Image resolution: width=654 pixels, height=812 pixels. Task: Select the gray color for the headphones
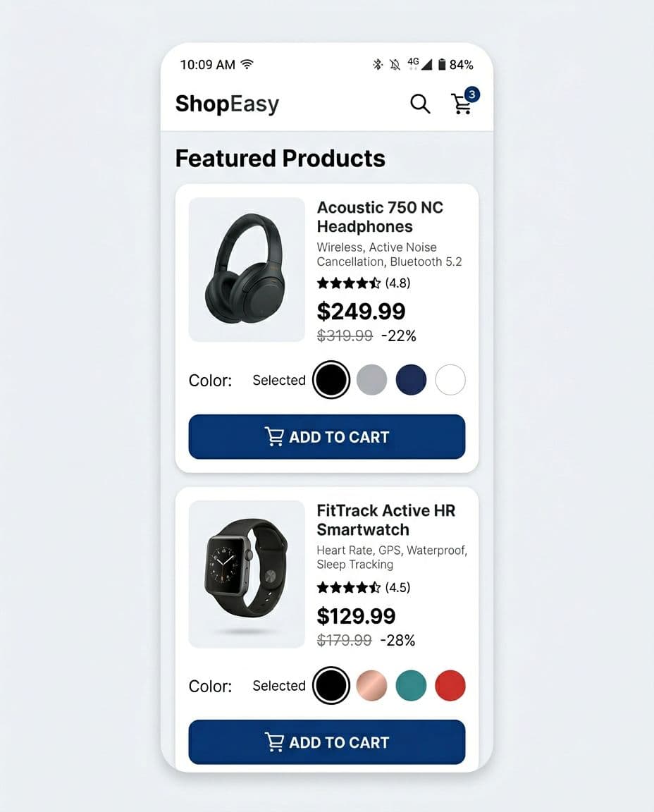click(x=372, y=380)
